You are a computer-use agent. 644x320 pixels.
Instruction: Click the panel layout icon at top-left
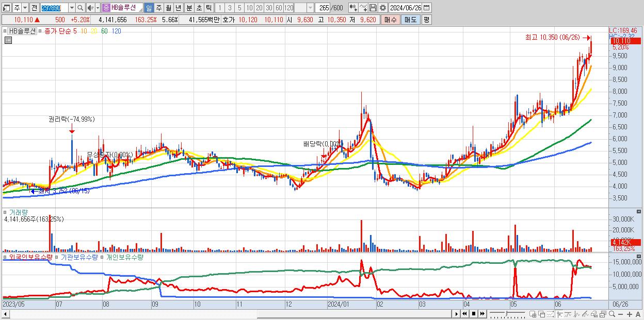tap(6, 8)
